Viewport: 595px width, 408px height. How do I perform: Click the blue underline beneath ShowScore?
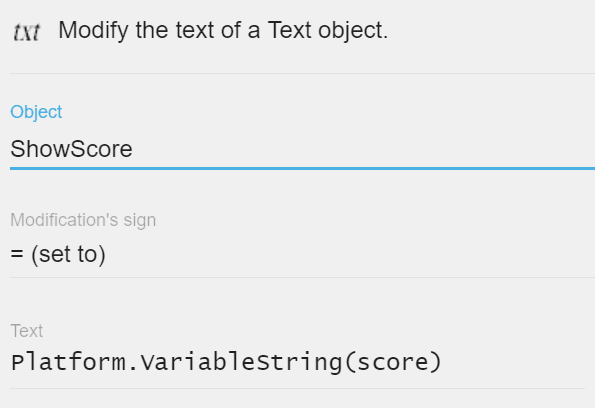[302, 168]
